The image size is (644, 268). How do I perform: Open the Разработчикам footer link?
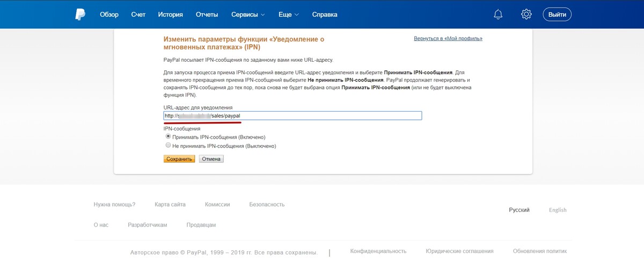pyautogui.click(x=148, y=225)
